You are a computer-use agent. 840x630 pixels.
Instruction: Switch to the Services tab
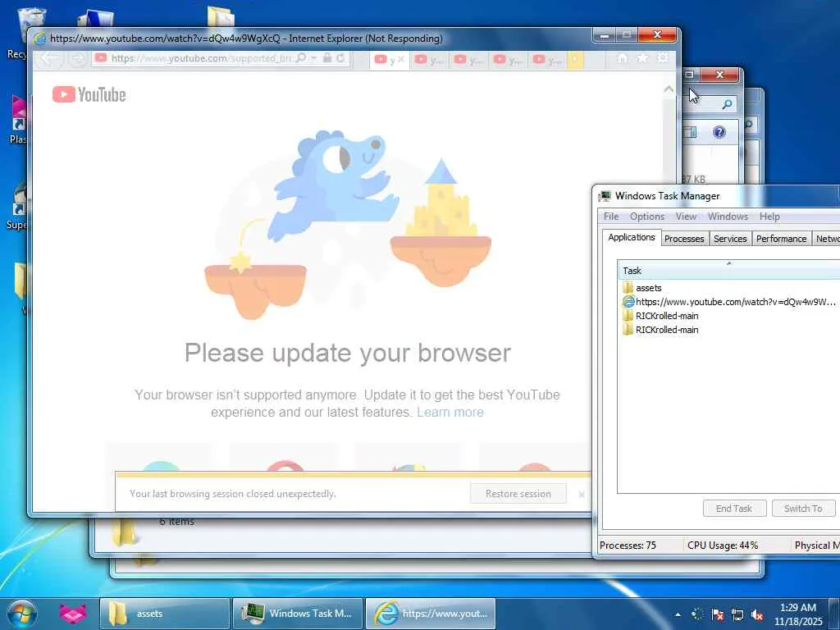click(x=730, y=239)
